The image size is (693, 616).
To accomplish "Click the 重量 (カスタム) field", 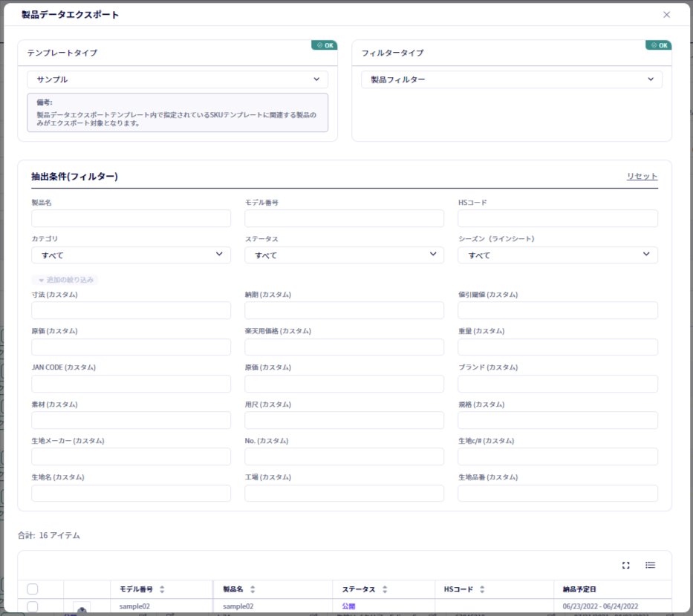I will (558, 347).
